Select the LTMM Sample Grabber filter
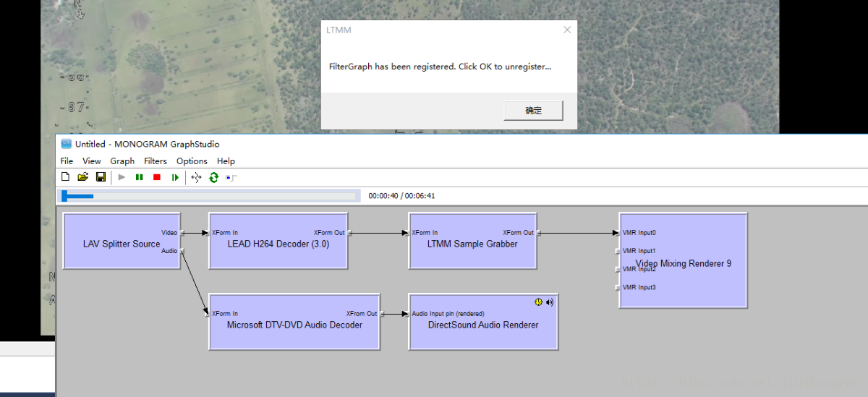This screenshot has width=868, height=397. [x=472, y=241]
